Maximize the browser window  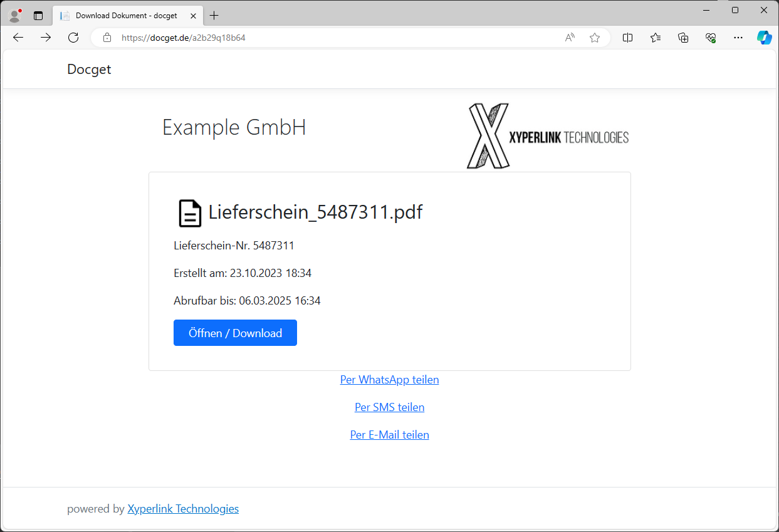point(735,10)
